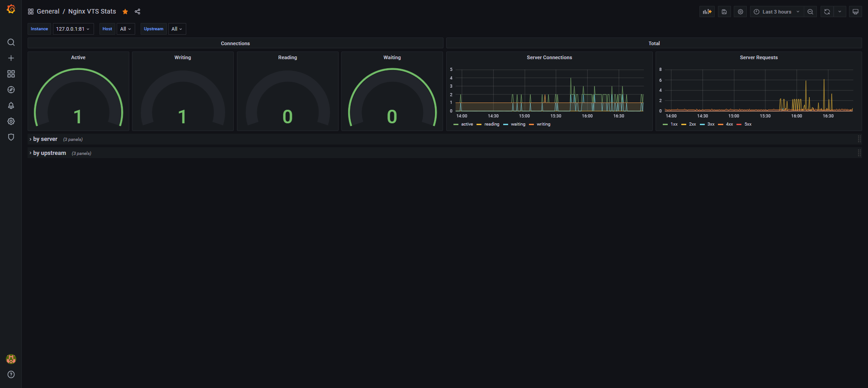Open the Upstream variable dropdown
868x388 pixels.
177,29
